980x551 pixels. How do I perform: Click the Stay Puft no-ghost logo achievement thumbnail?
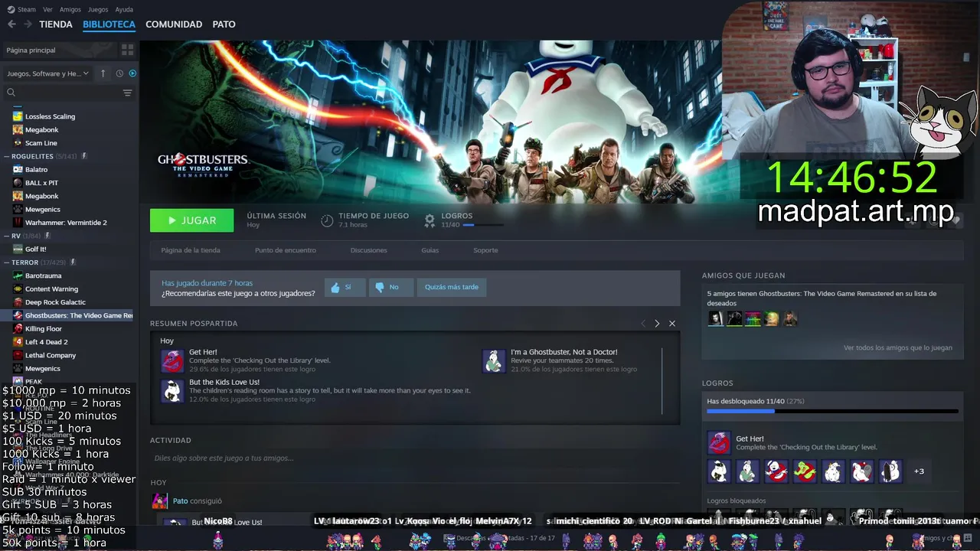click(776, 471)
